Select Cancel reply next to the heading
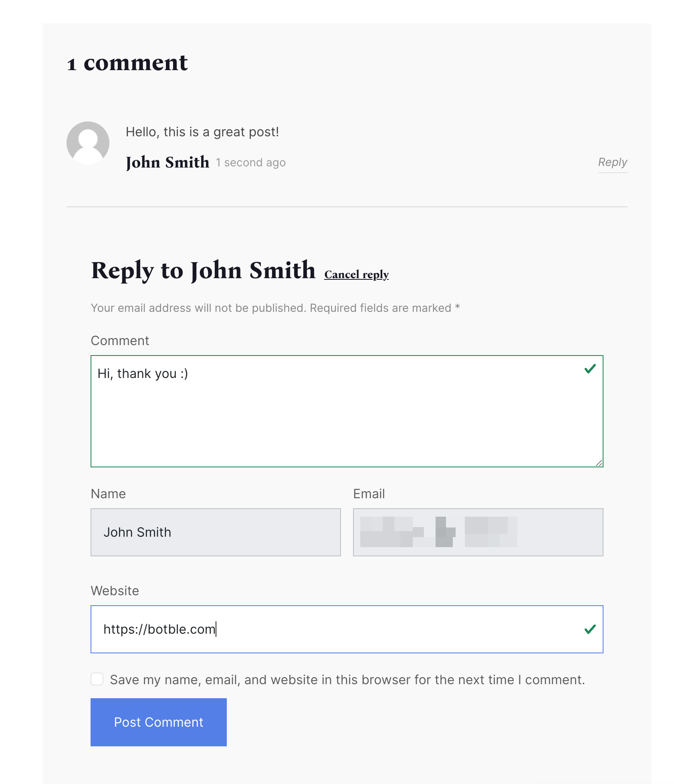 click(356, 274)
